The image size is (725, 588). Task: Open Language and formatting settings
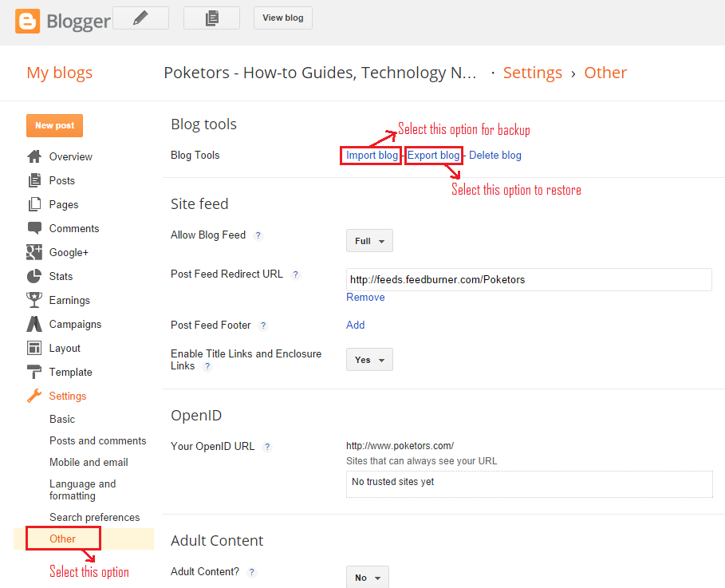[x=83, y=490]
